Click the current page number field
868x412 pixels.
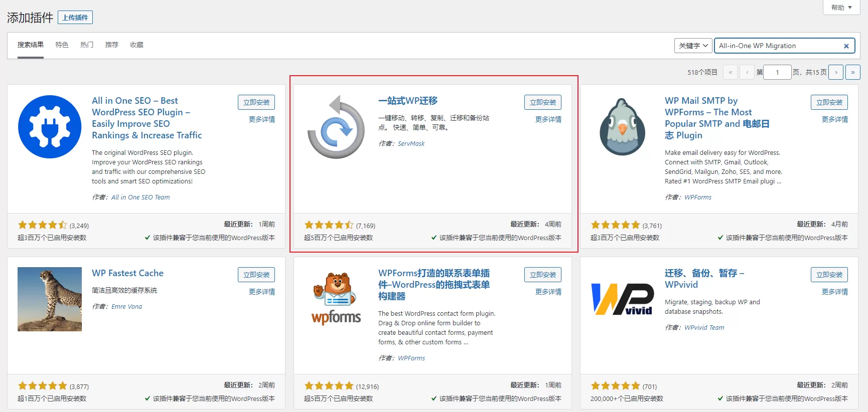click(x=777, y=72)
